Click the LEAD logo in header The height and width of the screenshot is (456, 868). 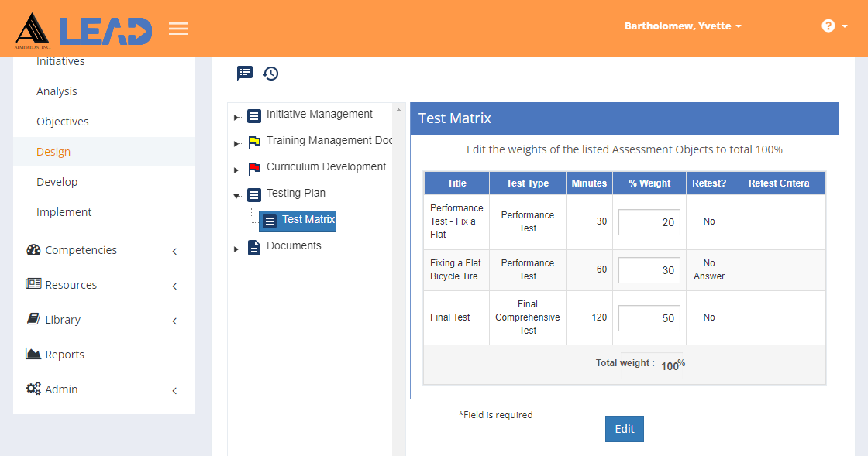pos(83,30)
